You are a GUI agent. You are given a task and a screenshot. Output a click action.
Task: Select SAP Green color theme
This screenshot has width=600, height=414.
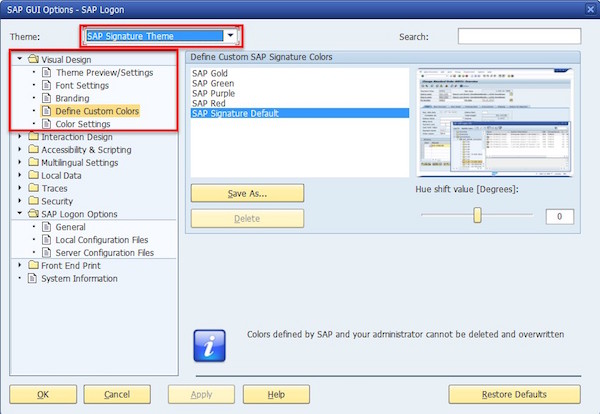click(x=300, y=83)
